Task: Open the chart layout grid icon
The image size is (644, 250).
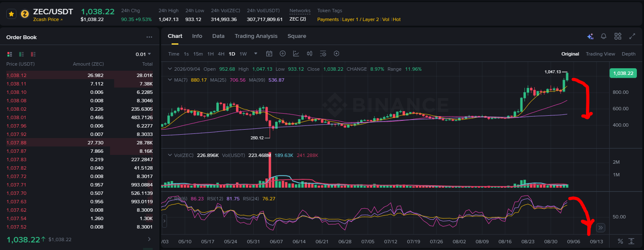Action: coord(618,36)
